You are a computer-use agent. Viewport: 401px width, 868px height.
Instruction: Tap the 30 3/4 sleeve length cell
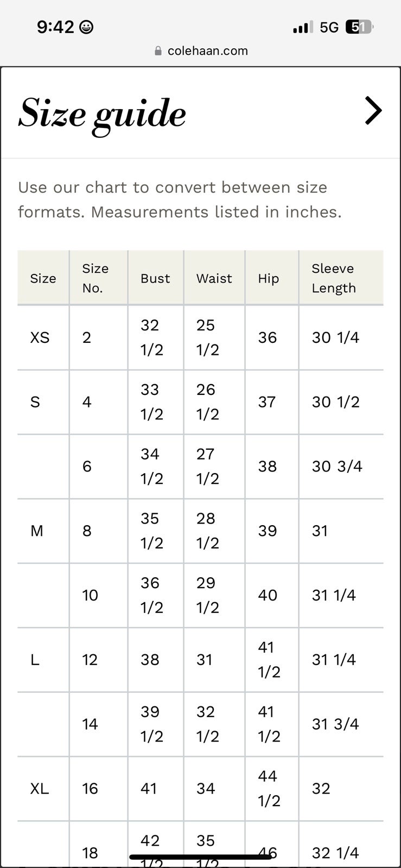337,467
